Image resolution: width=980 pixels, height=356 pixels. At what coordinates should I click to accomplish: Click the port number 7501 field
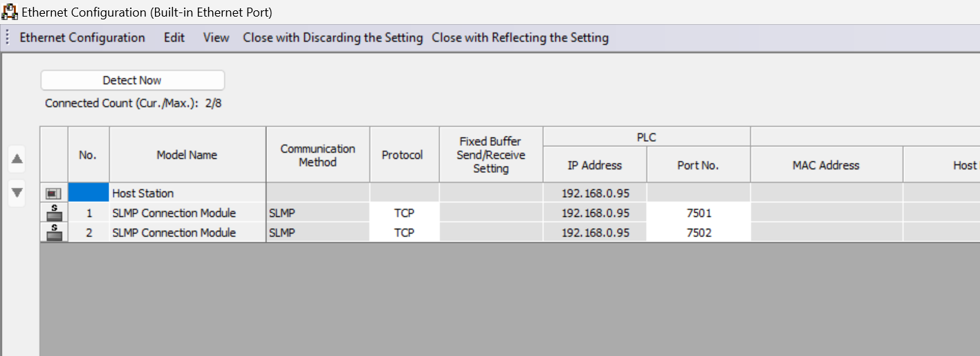[699, 213]
